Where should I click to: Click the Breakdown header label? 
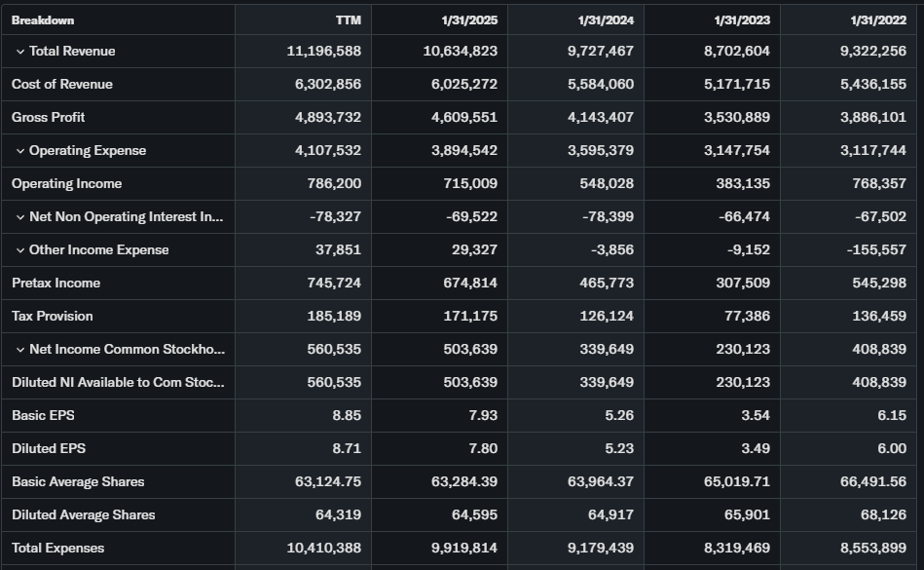pos(43,20)
